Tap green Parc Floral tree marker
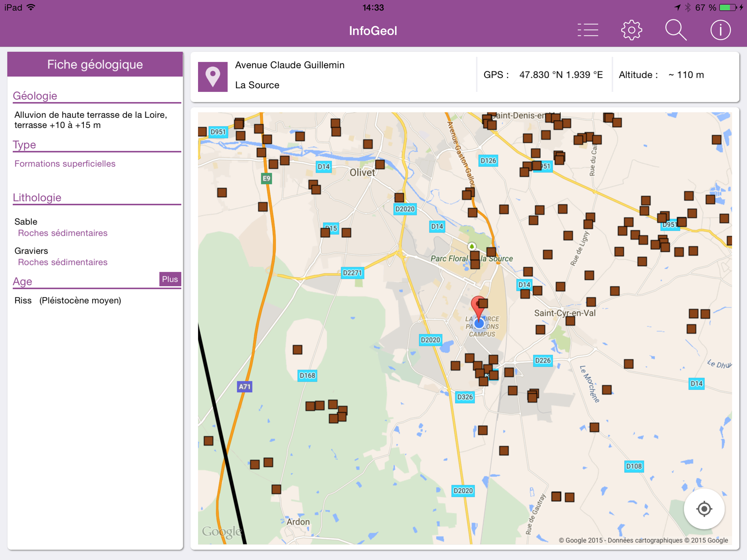747x560 pixels. point(471,246)
